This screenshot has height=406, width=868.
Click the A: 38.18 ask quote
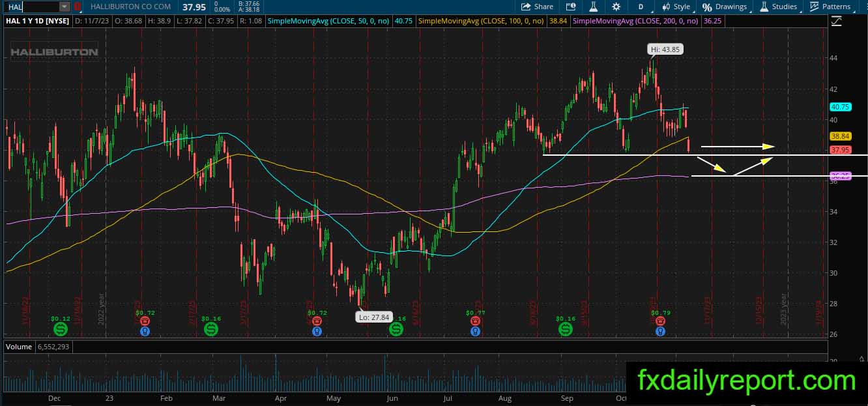point(250,10)
